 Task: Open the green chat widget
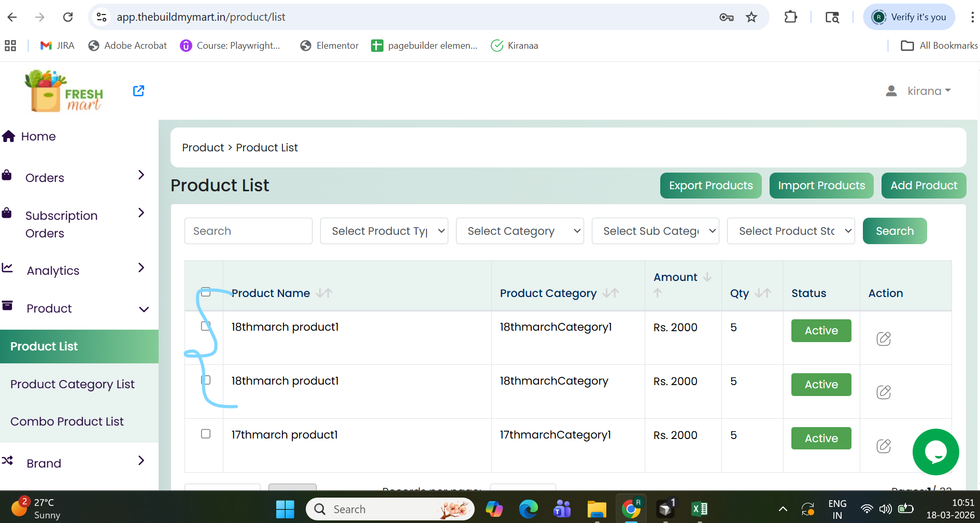[x=935, y=452]
